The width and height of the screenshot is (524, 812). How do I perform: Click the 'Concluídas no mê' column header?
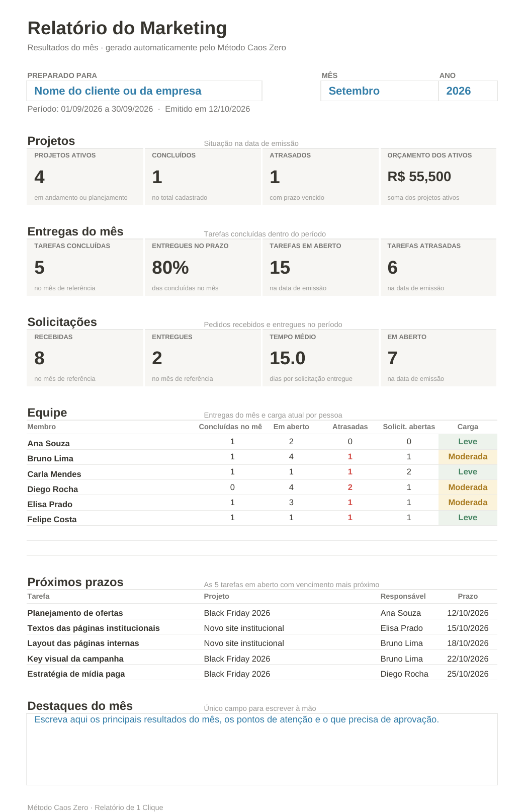tap(230, 427)
